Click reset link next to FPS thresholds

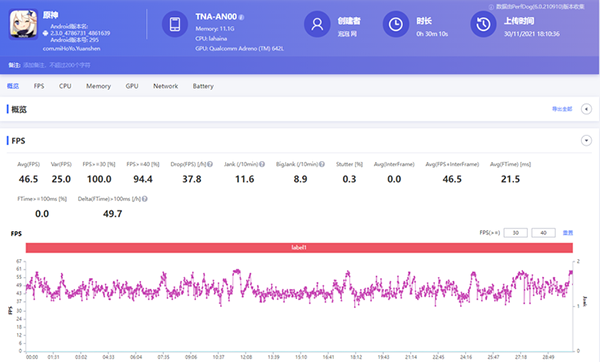click(x=568, y=233)
